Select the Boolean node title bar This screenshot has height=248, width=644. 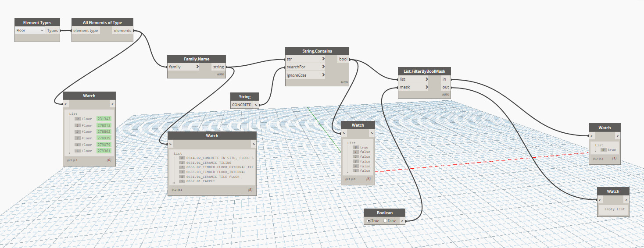click(x=384, y=213)
